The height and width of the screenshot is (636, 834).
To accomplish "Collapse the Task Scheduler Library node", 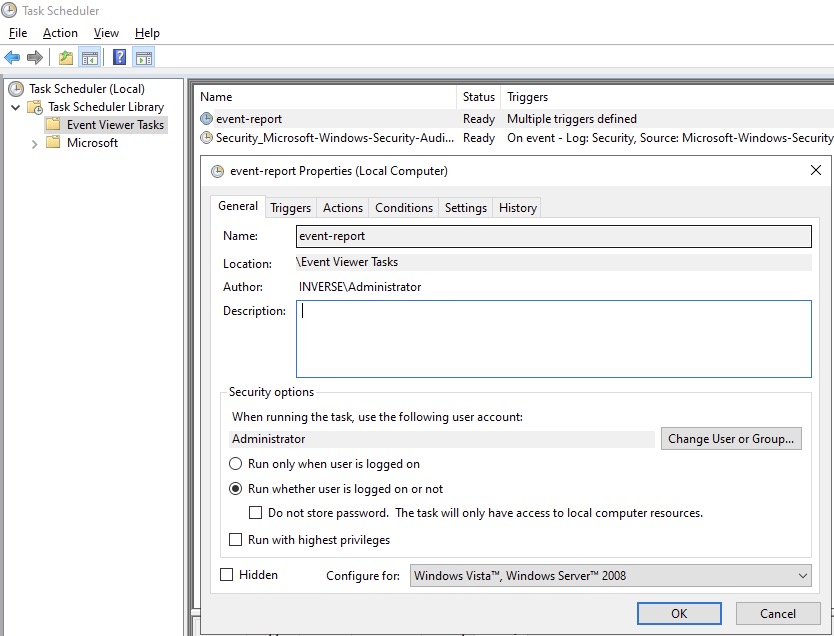I will pyautogui.click(x=15, y=106).
